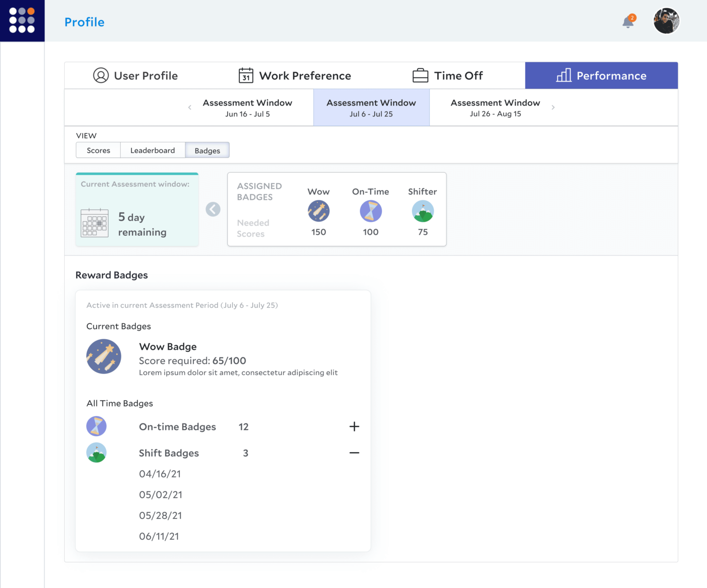Click the dotted grid company logo
This screenshot has height=588, width=707.
22,21
